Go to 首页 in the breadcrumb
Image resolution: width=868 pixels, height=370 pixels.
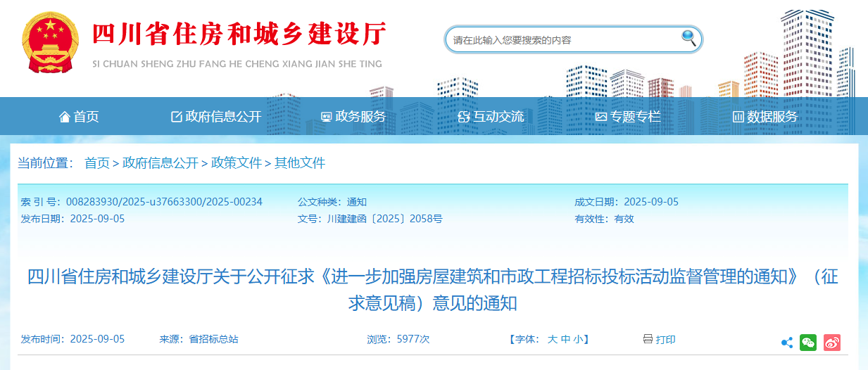pyautogui.click(x=97, y=163)
